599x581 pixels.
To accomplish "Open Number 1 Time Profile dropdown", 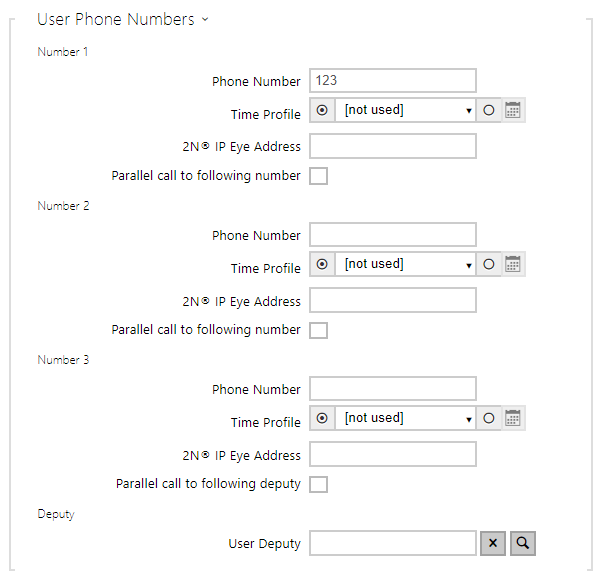I will point(405,110).
